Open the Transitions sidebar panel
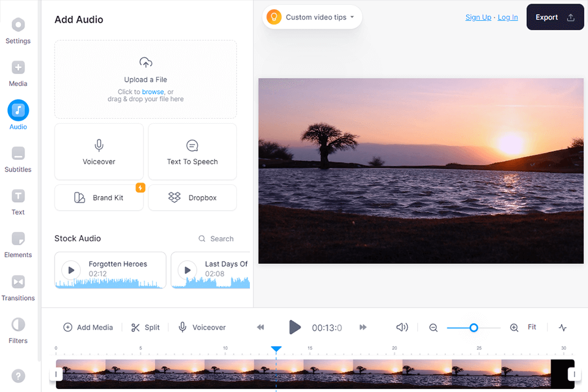 pos(18,288)
